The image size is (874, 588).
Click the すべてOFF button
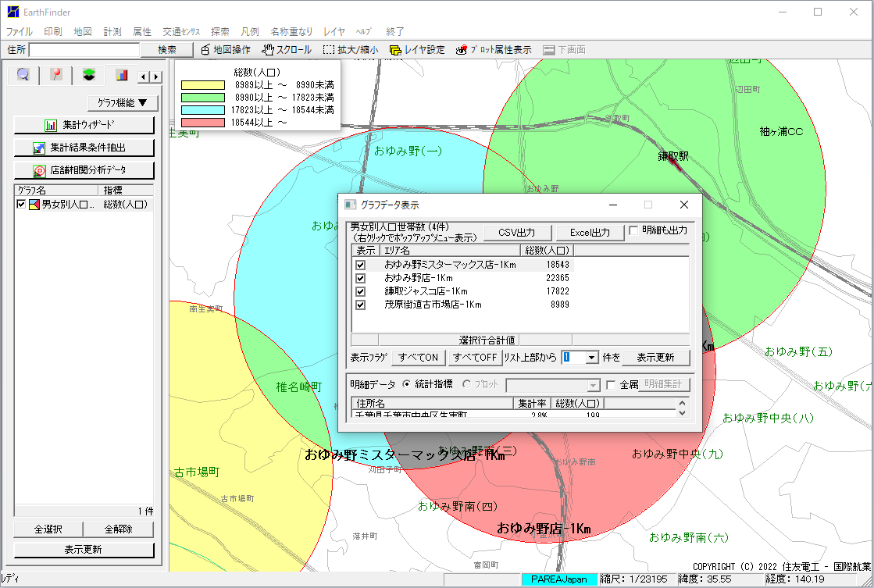tap(474, 358)
